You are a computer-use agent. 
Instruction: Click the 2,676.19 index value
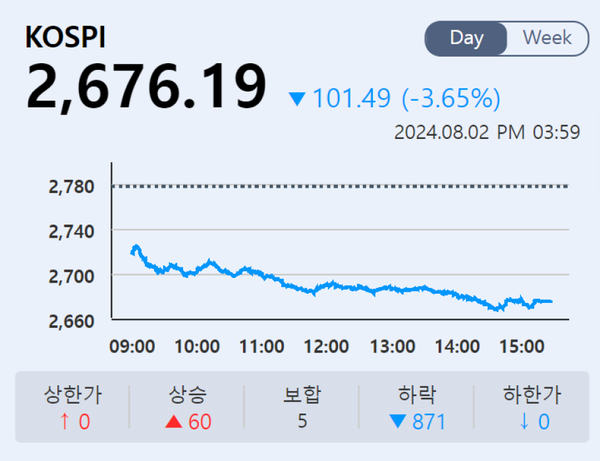pos(147,87)
